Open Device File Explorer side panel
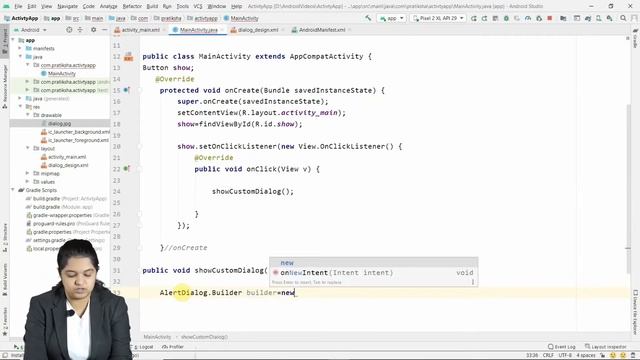 pyautogui.click(x=635, y=312)
